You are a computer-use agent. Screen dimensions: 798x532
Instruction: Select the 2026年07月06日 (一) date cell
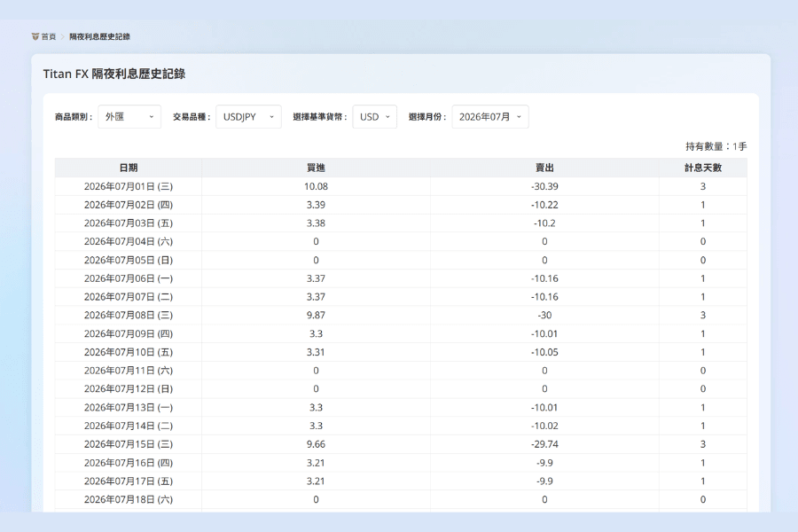click(129, 278)
